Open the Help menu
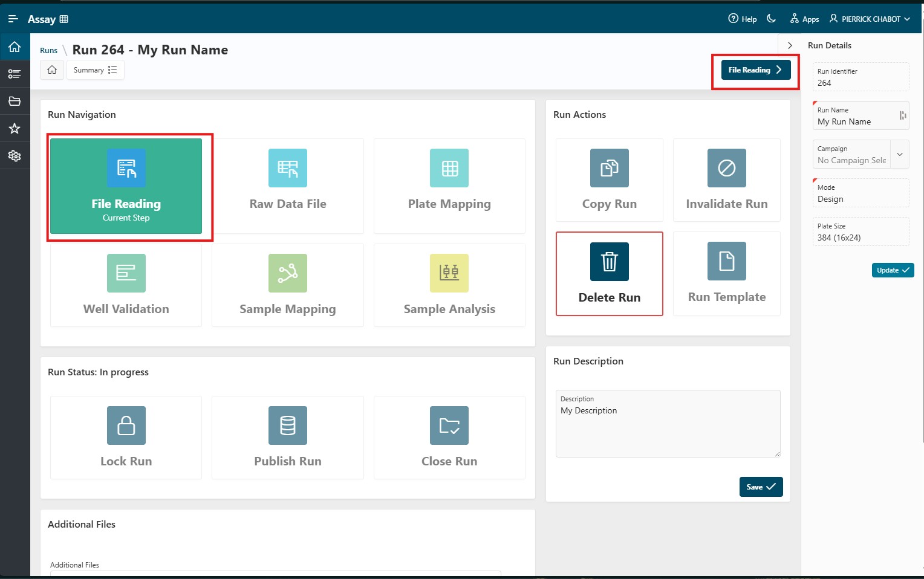The image size is (924, 579). coord(743,19)
